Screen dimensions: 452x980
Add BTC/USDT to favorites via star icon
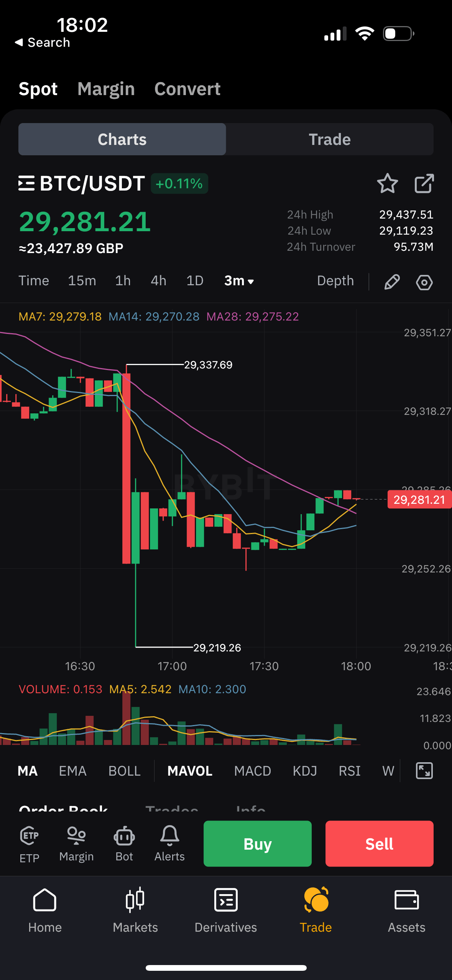pyautogui.click(x=388, y=184)
